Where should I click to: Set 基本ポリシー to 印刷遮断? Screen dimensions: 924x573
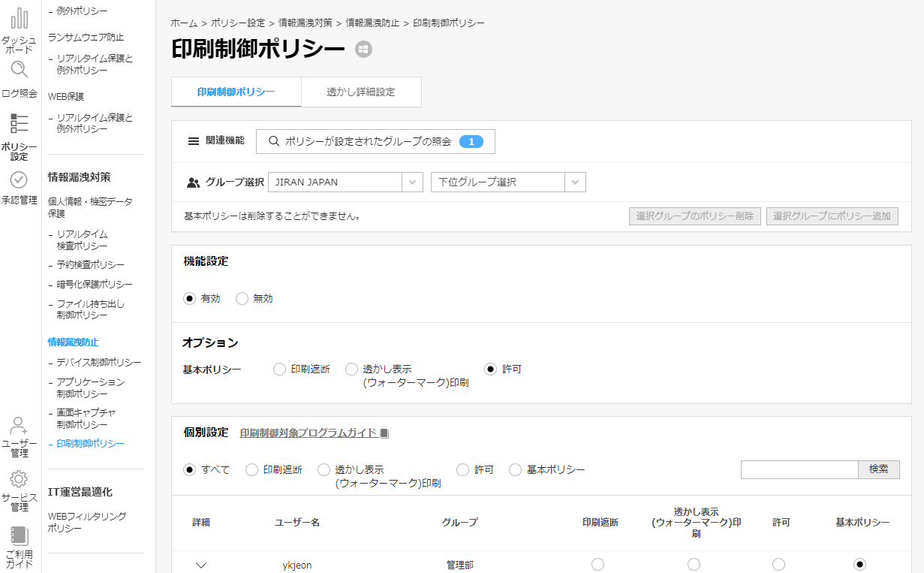(x=278, y=369)
